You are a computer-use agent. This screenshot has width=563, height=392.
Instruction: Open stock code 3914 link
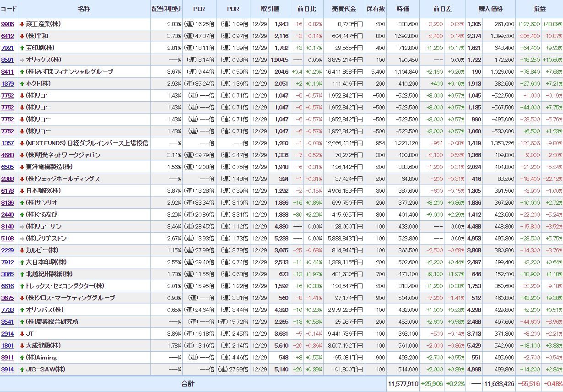point(7,370)
